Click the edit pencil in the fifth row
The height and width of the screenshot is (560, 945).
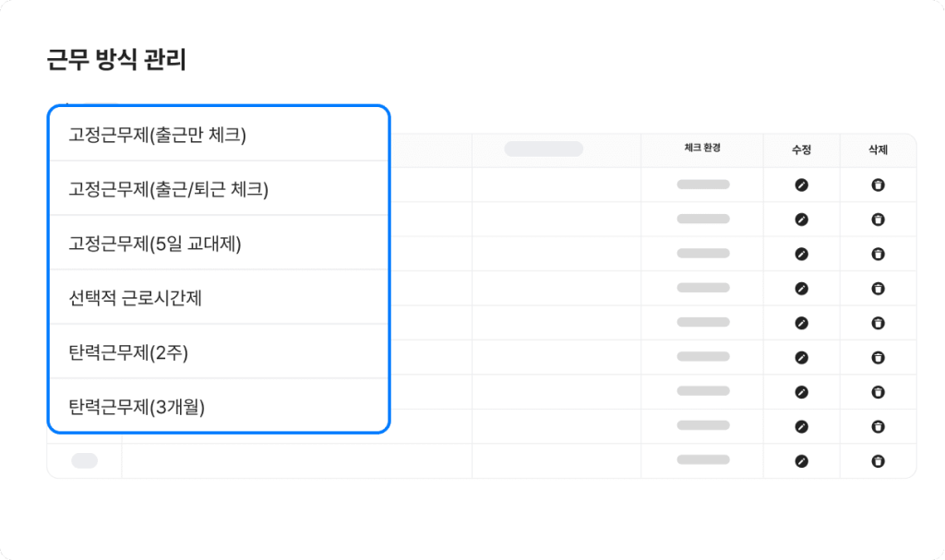[x=801, y=323]
